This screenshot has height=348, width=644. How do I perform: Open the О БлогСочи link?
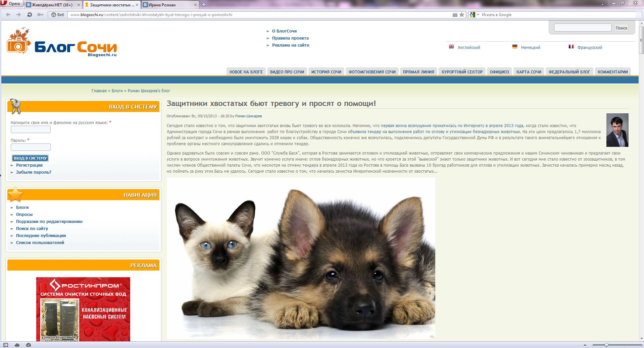tap(284, 31)
